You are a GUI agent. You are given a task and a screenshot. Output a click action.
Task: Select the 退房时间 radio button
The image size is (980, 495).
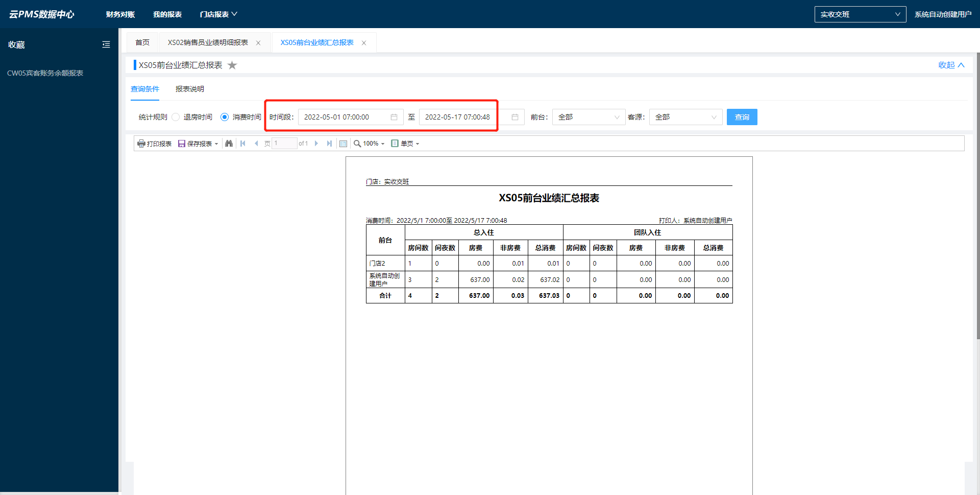[x=176, y=117]
